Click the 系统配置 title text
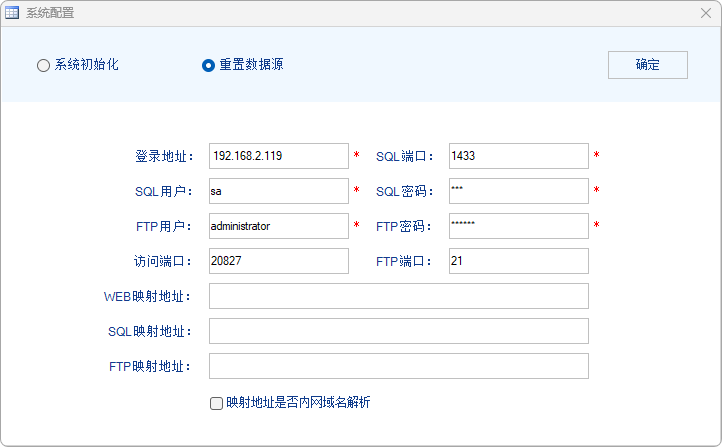Viewport: 722px width, 447px height. point(50,13)
